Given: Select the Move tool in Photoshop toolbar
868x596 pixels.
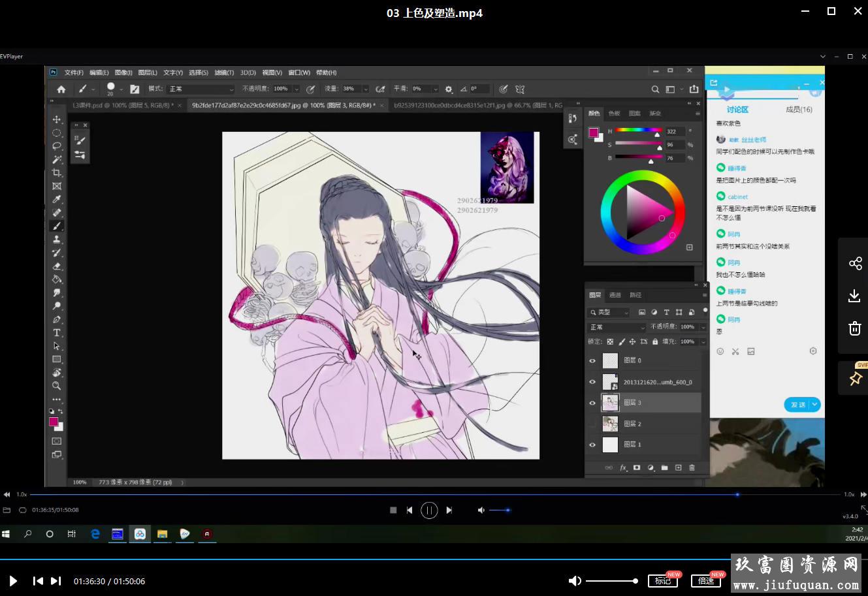Looking at the screenshot, I should coord(57,119).
